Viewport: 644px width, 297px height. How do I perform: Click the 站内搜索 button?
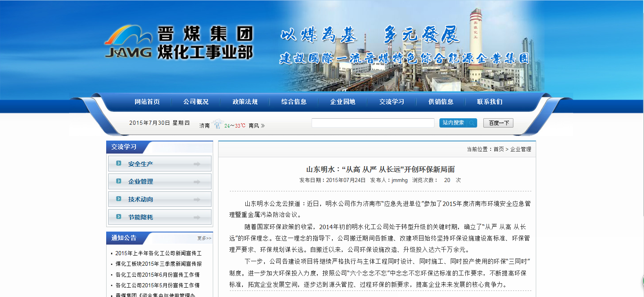[x=458, y=123]
